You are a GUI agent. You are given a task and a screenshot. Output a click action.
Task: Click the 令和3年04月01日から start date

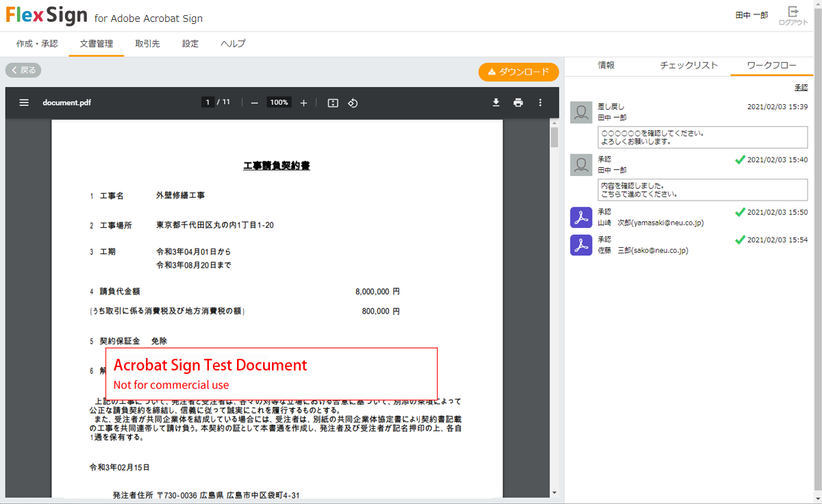pos(194,252)
